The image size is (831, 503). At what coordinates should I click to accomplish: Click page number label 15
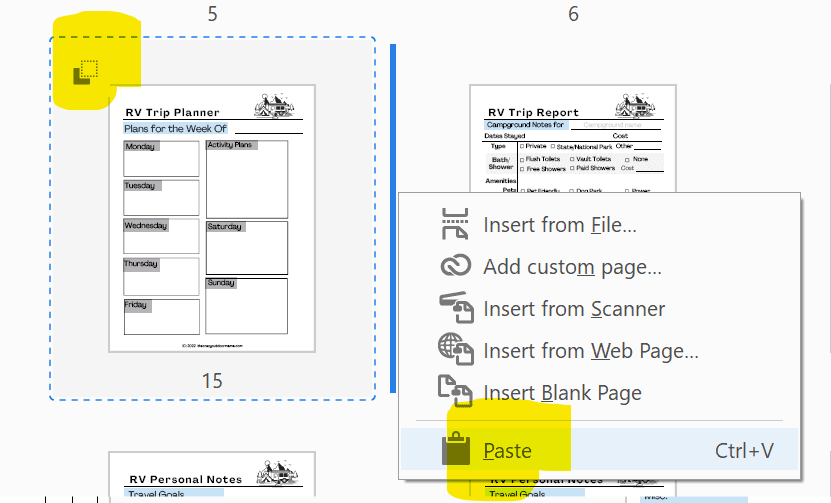pyautogui.click(x=212, y=381)
